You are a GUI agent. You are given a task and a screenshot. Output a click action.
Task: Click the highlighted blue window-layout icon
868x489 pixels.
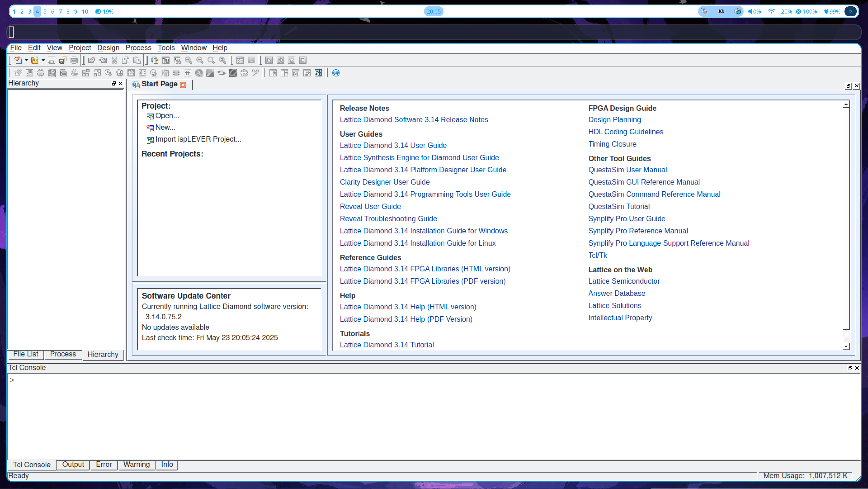318,73
